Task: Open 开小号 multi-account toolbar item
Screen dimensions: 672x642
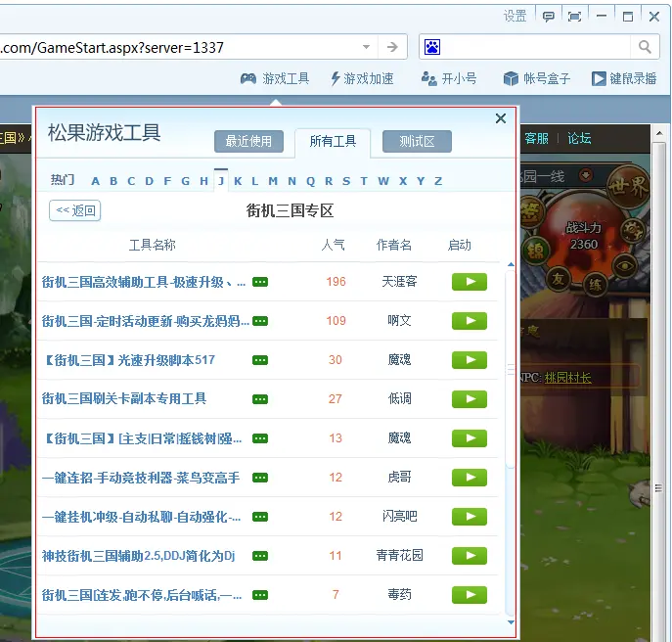Action: pyautogui.click(x=449, y=79)
